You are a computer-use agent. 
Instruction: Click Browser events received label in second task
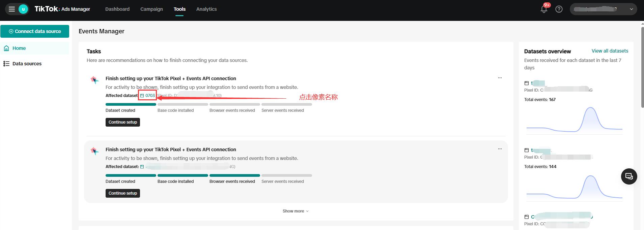[232, 182]
